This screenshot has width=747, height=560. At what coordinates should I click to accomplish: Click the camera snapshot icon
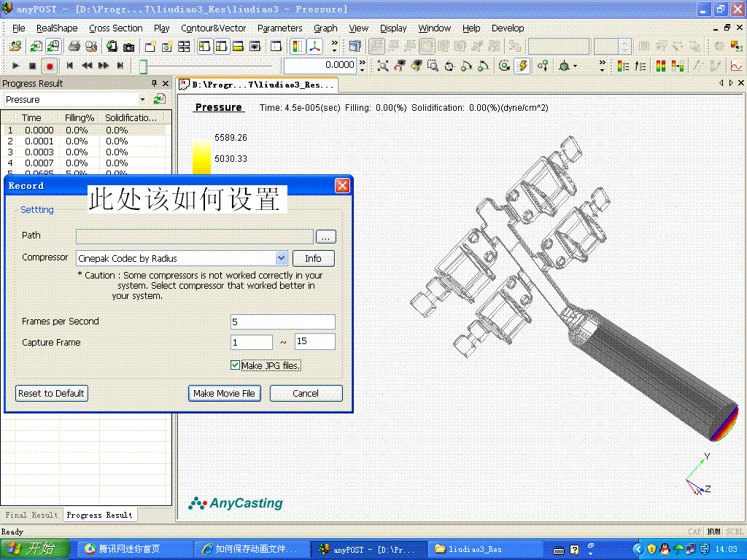point(128,47)
